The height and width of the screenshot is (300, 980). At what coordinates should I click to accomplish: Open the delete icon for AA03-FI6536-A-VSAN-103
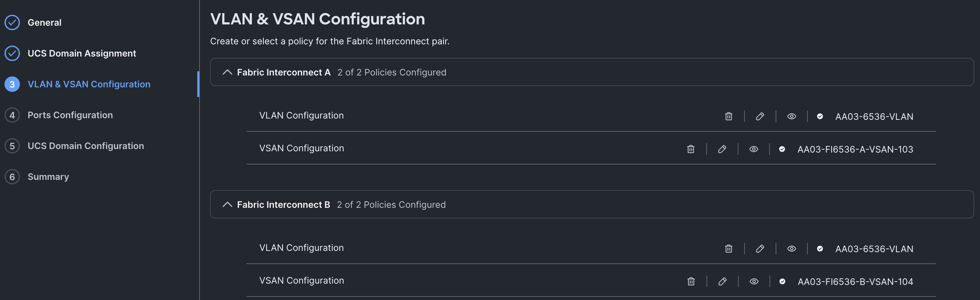point(690,149)
